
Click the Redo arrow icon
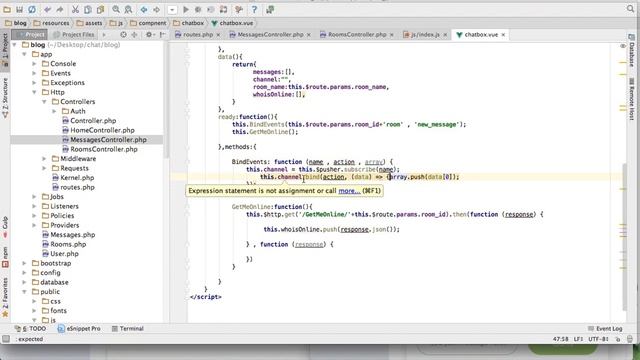[60, 9]
